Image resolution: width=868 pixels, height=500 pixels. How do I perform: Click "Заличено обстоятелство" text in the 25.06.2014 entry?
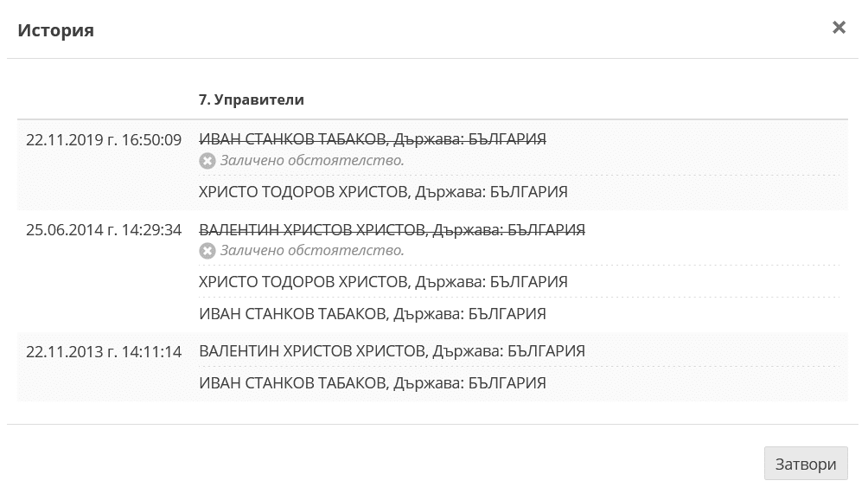pyautogui.click(x=312, y=251)
